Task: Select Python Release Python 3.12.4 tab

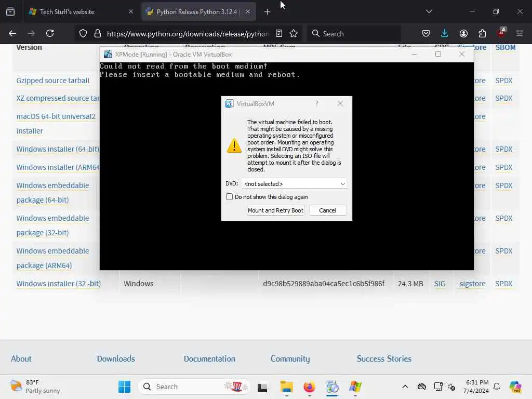Action: [198, 12]
